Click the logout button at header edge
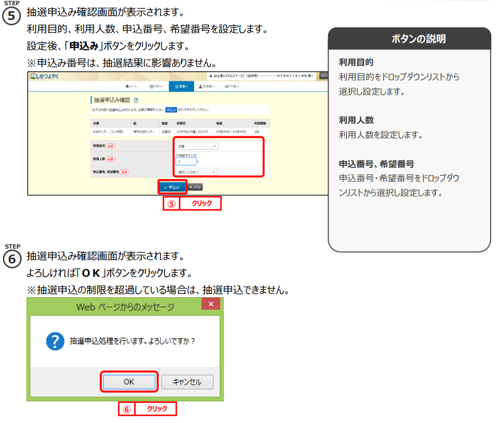Screen dimensions: 504x423 coord(323,76)
